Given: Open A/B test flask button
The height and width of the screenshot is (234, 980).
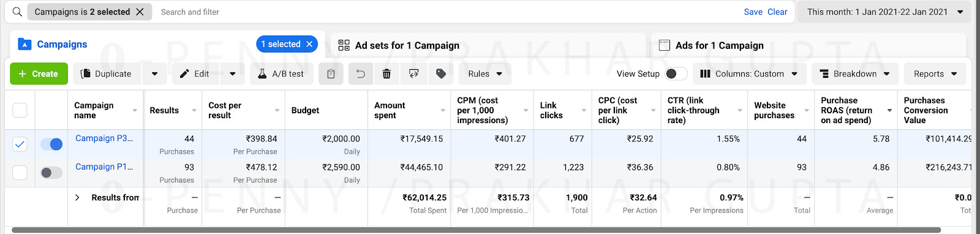Looking at the screenshot, I should pos(282,74).
